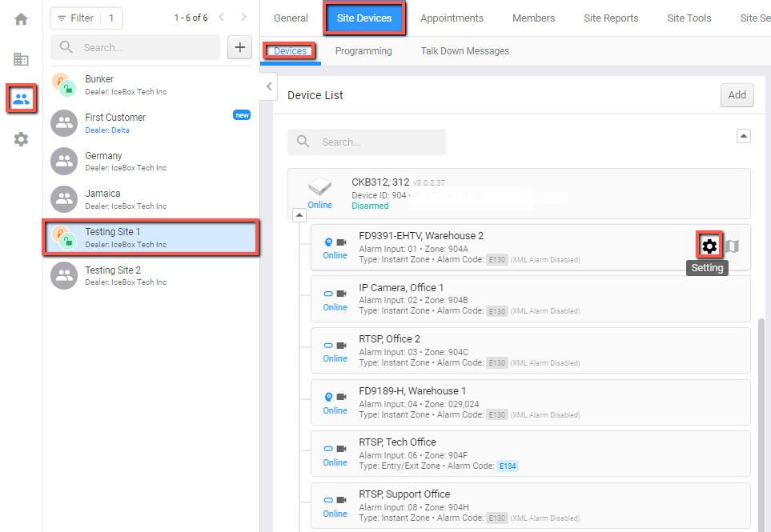Collapse the Device List section arrow
The image size is (771, 532).
click(x=744, y=135)
